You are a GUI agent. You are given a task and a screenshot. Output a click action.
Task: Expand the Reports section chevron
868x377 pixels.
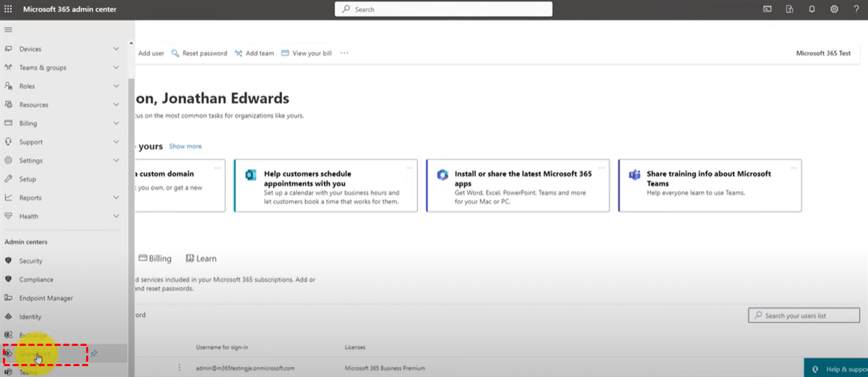pos(116,198)
